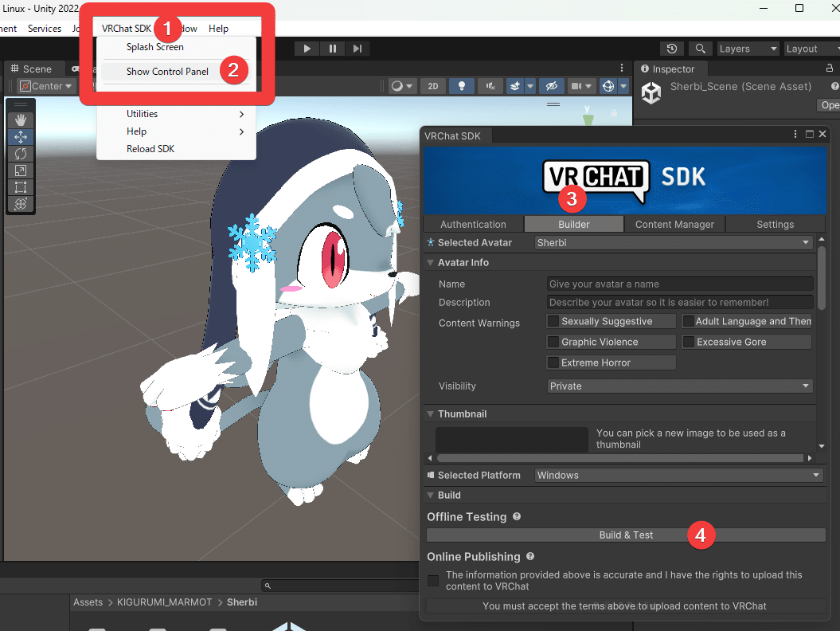The image size is (840, 631).
Task: Open the Authentication tab
Action: pos(473,225)
